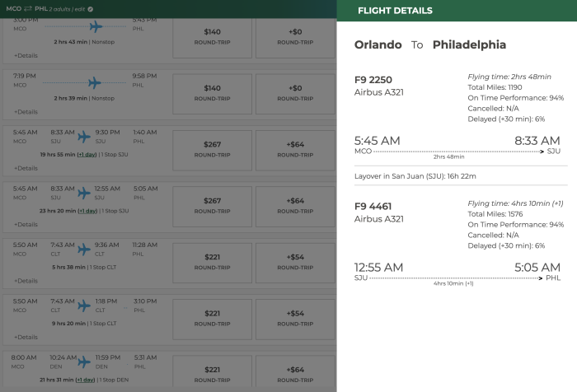577x392 pixels.
Task: Open the (+1 day) link on the 21 hrs 31 min flight
Action: pos(85,380)
